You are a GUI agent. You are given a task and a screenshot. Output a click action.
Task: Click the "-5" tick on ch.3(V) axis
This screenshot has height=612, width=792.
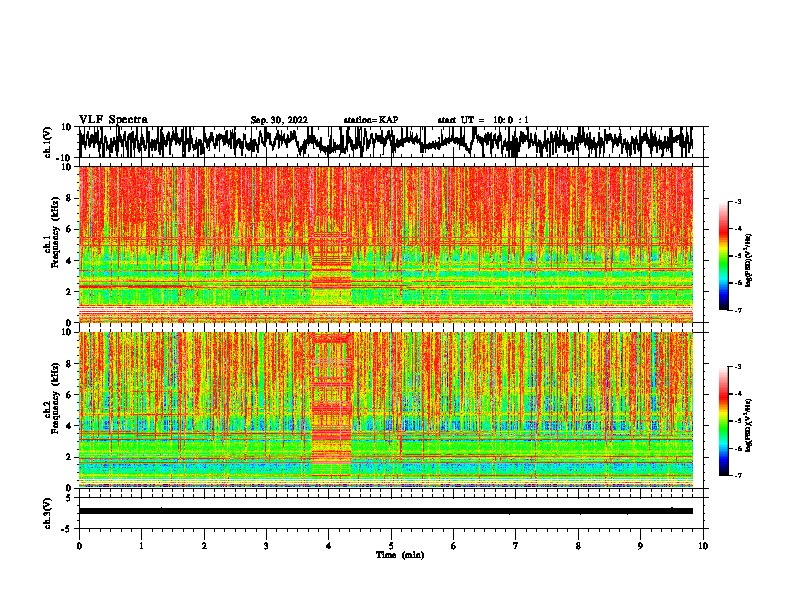point(67,529)
